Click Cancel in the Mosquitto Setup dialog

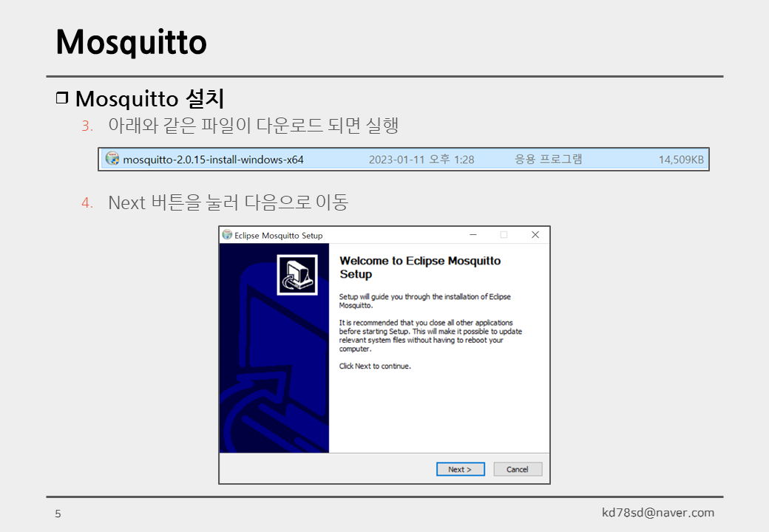[518, 468]
